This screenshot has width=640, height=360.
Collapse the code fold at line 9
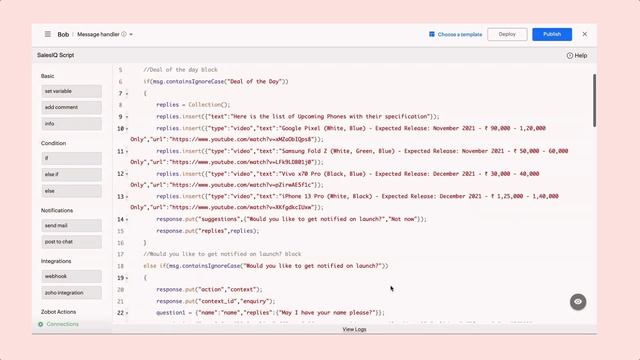pos(127,117)
